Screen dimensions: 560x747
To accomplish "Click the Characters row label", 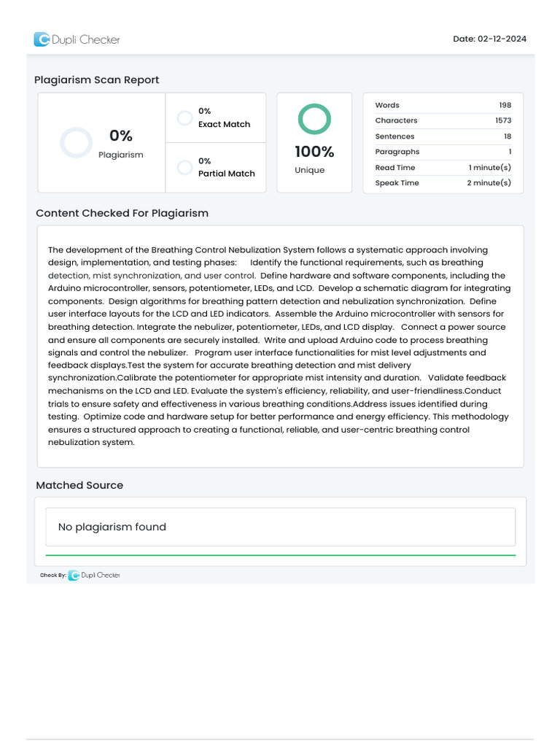I will pos(396,120).
